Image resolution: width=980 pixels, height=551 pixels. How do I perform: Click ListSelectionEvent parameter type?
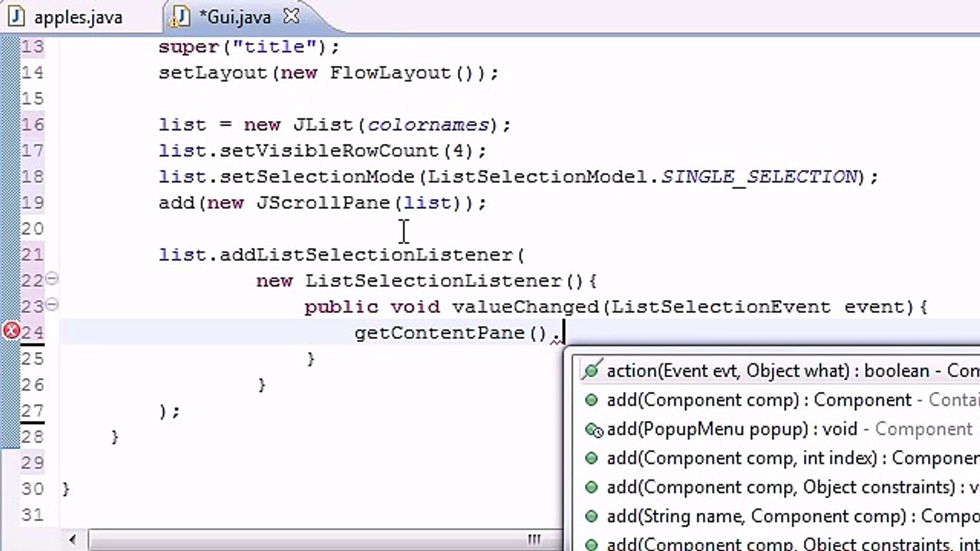click(x=721, y=307)
